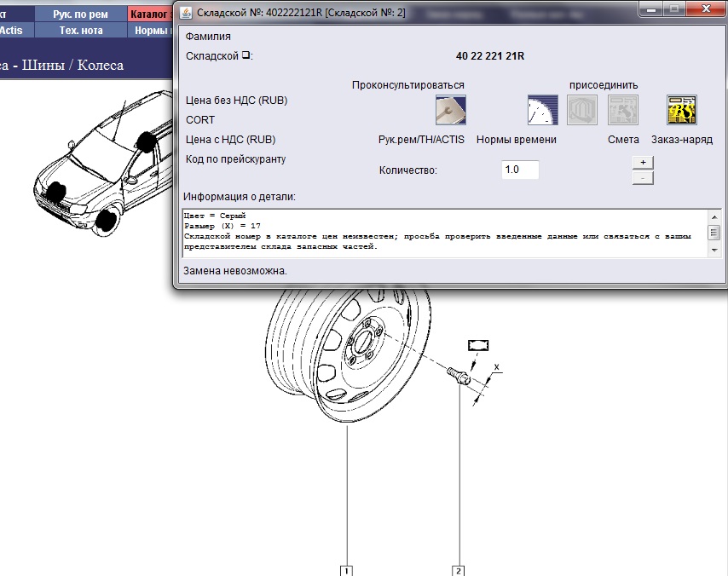This screenshot has width=728, height=576.
Task: Increase quantity with the plus button
Action: pos(643,162)
